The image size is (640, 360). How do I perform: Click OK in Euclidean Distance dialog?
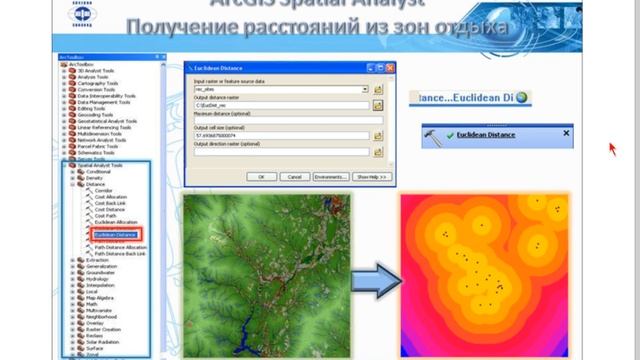coord(261,177)
